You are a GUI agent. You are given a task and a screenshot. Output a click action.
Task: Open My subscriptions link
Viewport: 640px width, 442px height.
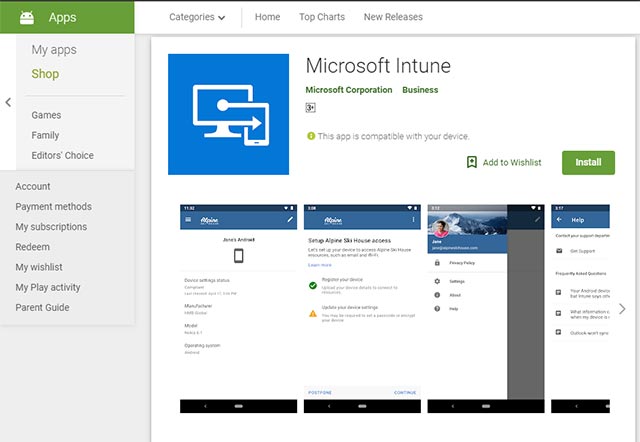click(51, 227)
